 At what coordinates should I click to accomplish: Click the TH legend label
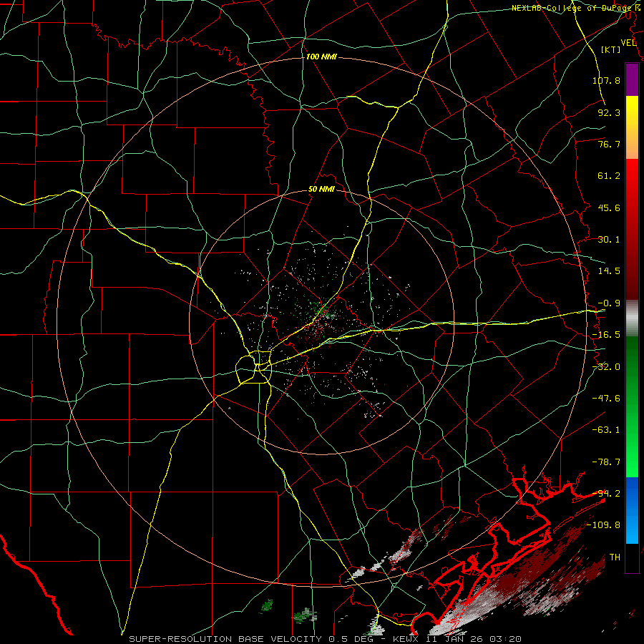coord(615,557)
